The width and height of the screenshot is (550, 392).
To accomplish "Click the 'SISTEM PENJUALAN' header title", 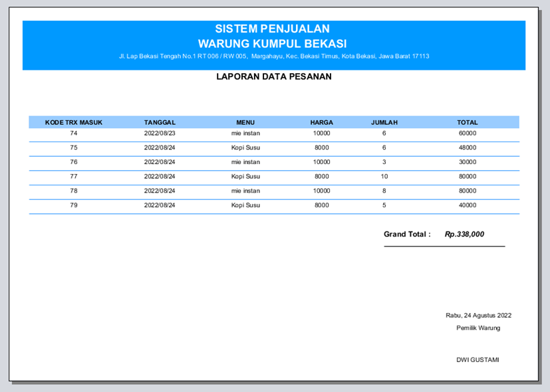I will click(x=272, y=29).
